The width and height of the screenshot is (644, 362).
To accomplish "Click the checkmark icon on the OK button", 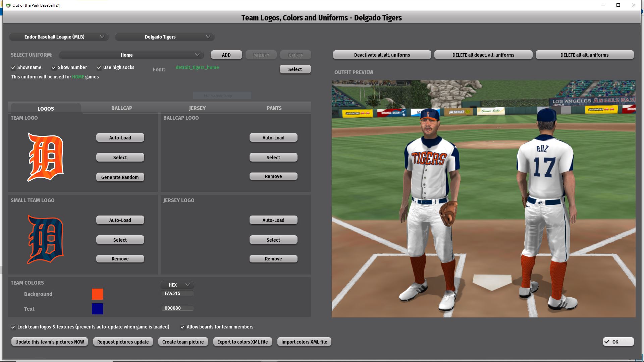I will [607, 342].
